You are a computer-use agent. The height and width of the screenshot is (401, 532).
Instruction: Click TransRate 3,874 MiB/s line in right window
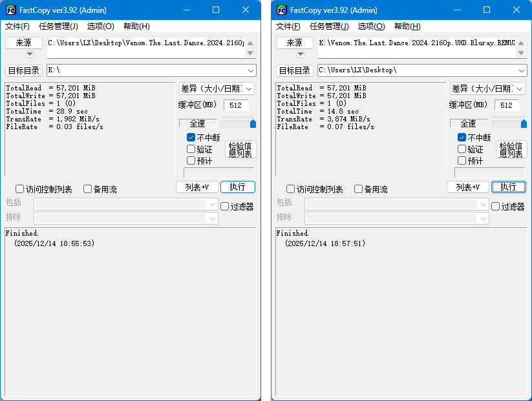point(323,119)
